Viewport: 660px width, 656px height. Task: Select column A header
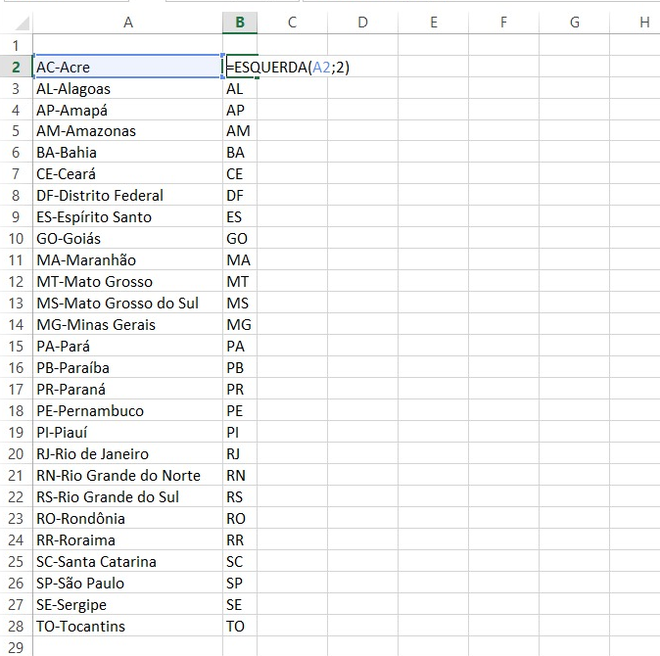(128, 22)
